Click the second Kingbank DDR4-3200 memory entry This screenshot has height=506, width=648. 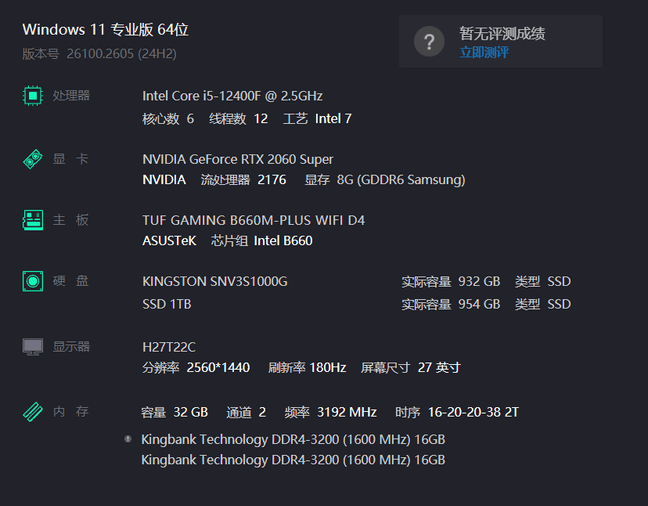coord(293,460)
